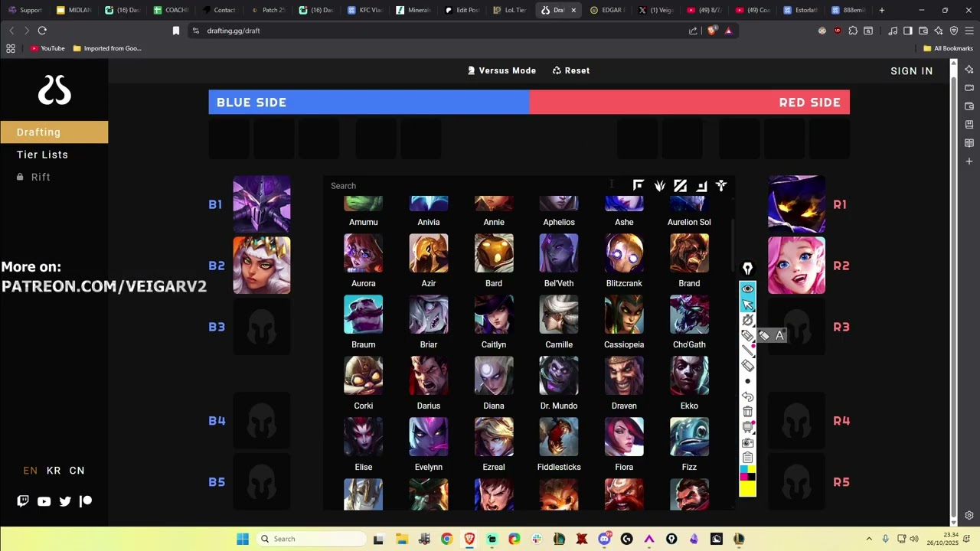Open Discord from the taskbar

click(605, 539)
